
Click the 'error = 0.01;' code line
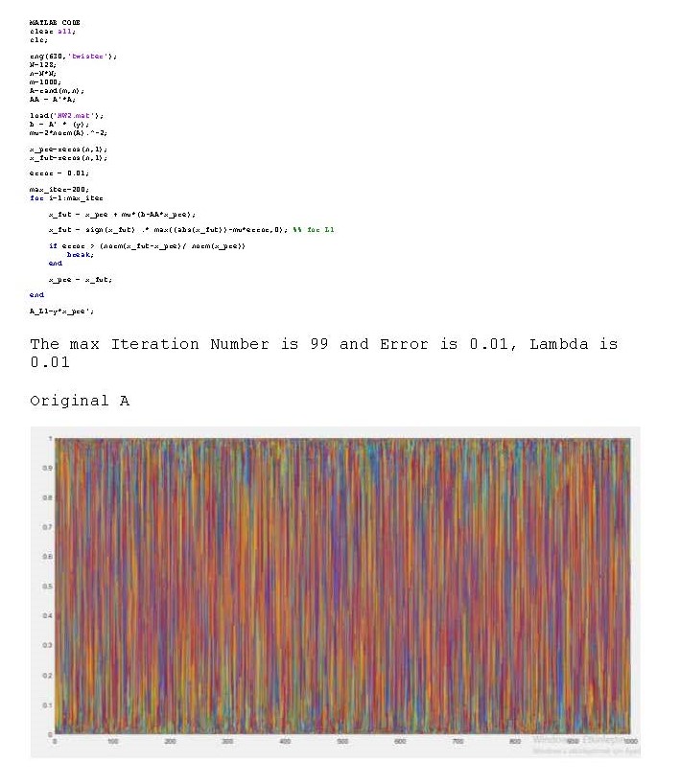(59, 173)
